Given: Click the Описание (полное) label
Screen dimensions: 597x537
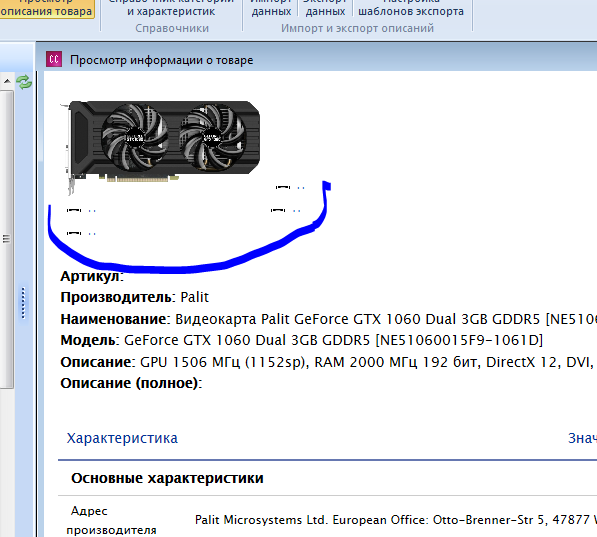Looking at the screenshot, I should click(x=130, y=383).
